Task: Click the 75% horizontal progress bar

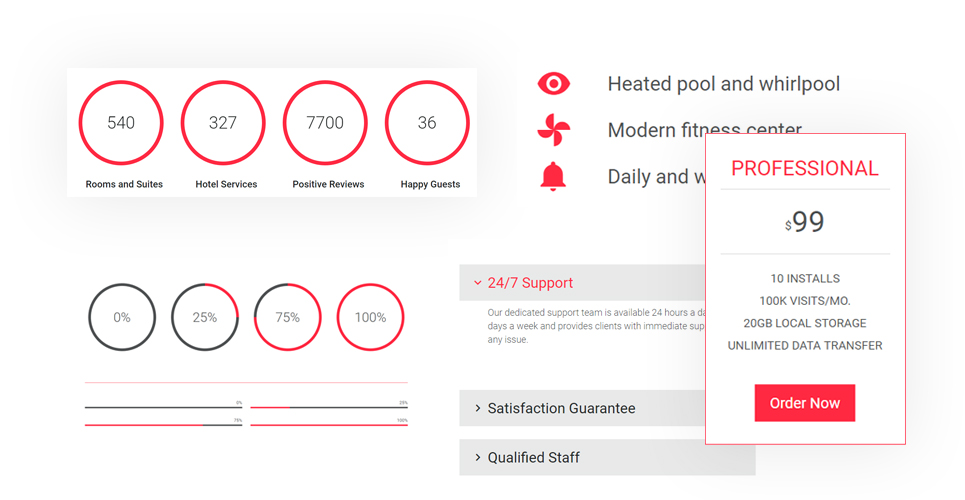Action: (x=164, y=425)
